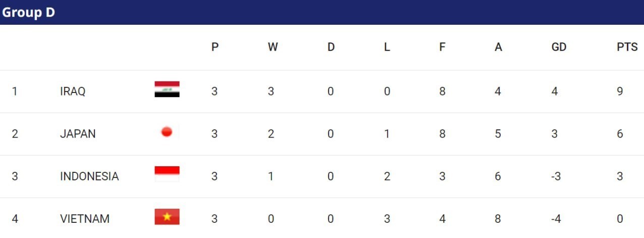Open the INDONESIA team entry
This screenshot has height=238, width=644.
(89, 176)
